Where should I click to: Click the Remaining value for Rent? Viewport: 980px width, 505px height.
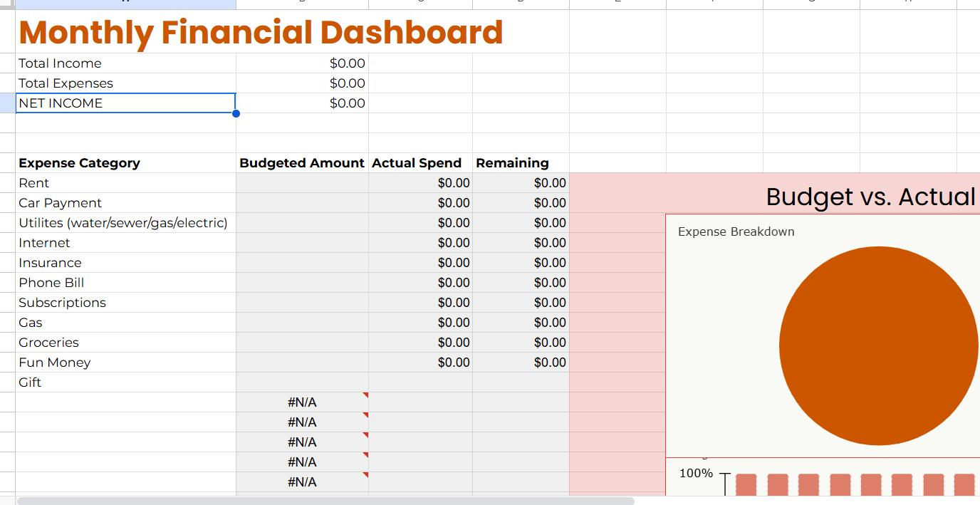(550, 183)
